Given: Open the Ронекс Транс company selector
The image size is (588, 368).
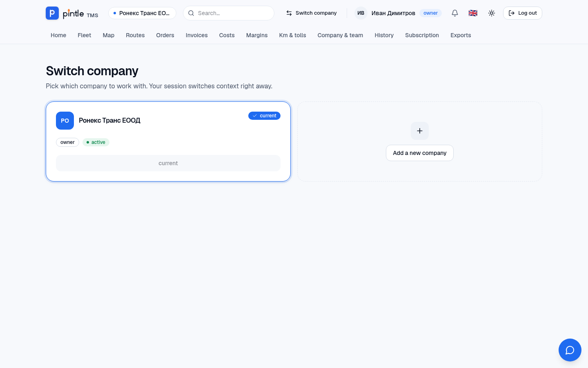Looking at the screenshot, I should click(x=142, y=13).
